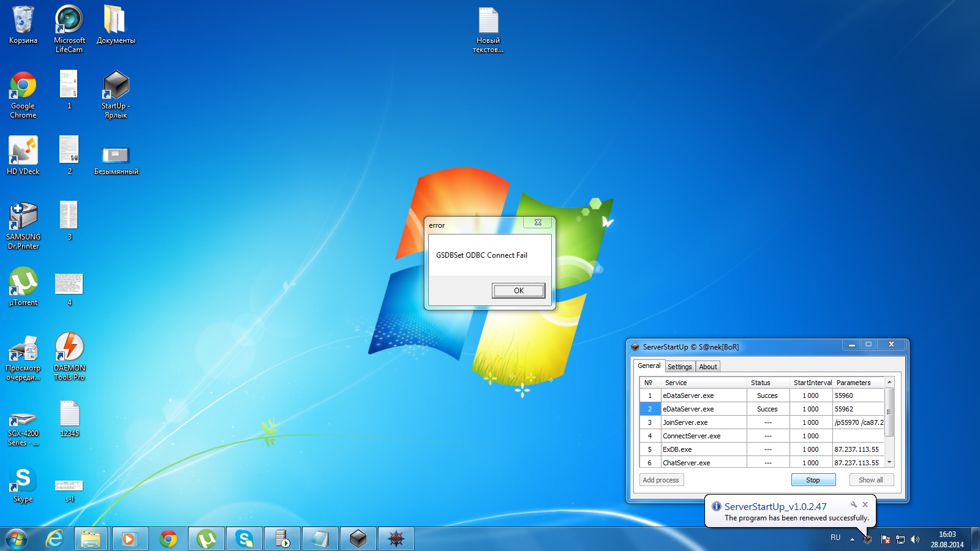This screenshot has width=980, height=551.
Task: Click the Skype icon on the taskbar
Action: 244,539
